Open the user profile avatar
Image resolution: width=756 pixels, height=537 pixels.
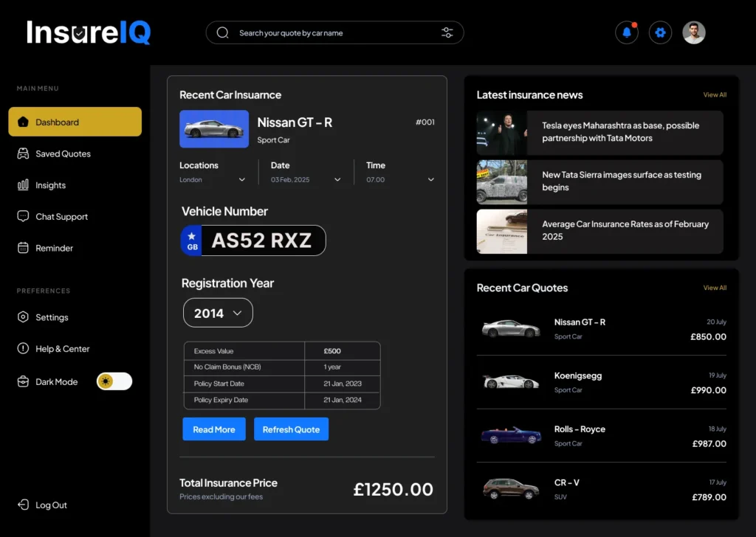[694, 32]
